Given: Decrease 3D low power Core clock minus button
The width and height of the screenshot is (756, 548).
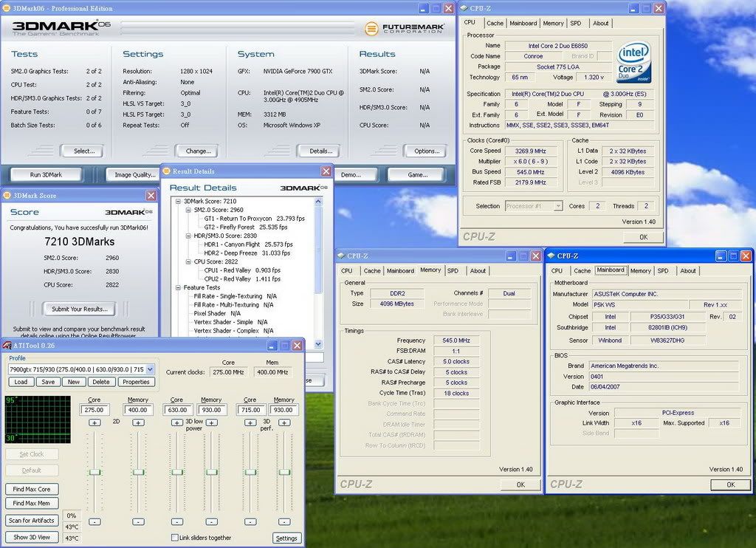Looking at the screenshot, I should coord(177,521).
